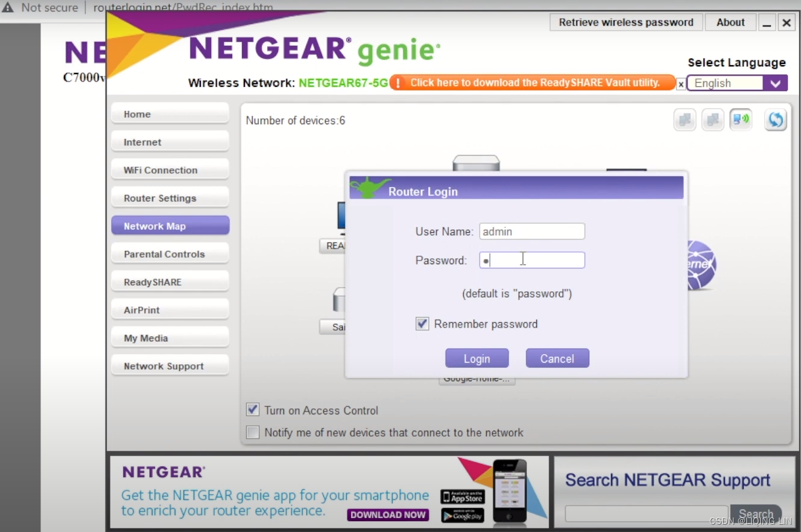Disable Turn on Access Control
Viewport: 801px width, 532px height.
pos(253,409)
